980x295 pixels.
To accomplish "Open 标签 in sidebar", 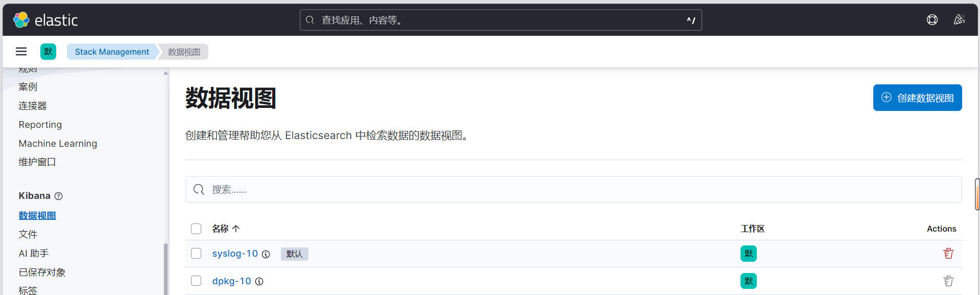I will pyautogui.click(x=28, y=290).
